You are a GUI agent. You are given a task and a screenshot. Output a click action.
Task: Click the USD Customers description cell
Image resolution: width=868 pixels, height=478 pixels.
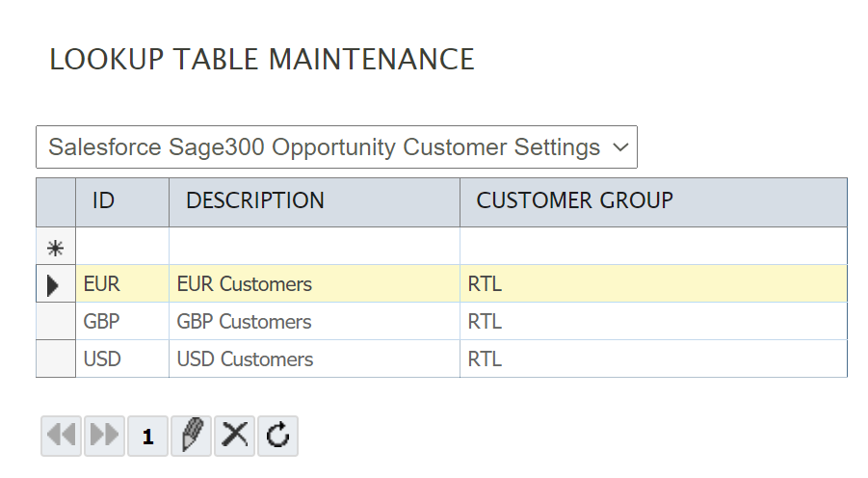pyautogui.click(x=314, y=359)
